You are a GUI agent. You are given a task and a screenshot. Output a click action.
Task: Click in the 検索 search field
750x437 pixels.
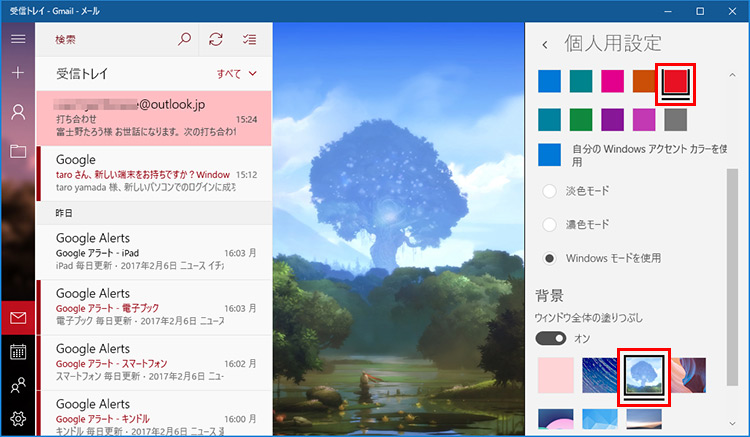[x=105, y=39]
